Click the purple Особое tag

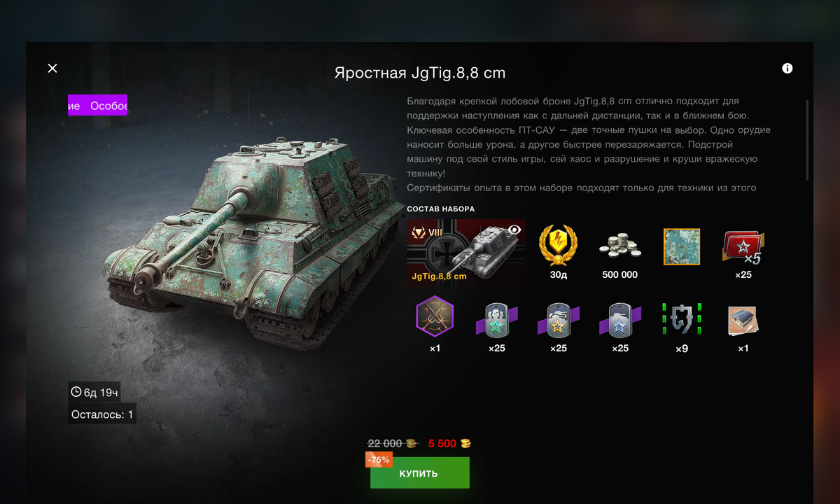[108, 106]
